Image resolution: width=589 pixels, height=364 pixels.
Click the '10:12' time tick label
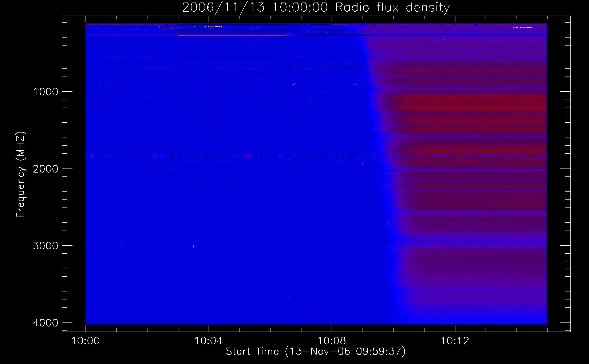pos(455,341)
